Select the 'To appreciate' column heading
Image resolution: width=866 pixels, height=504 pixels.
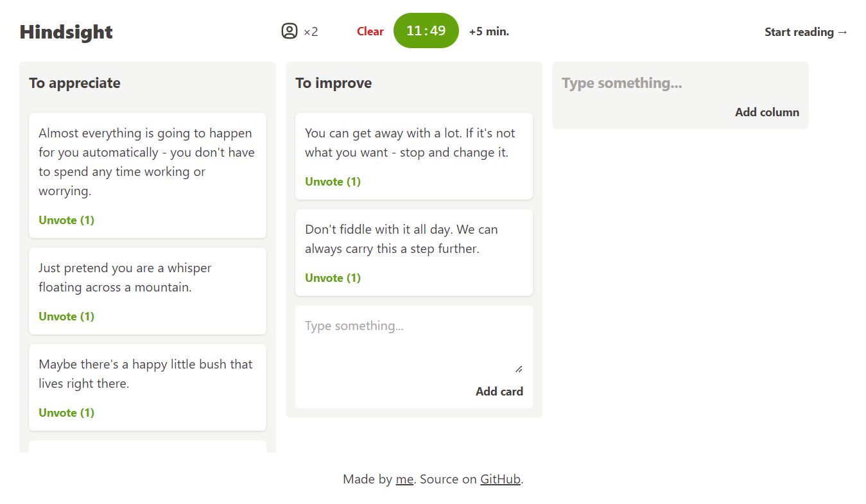75,83
